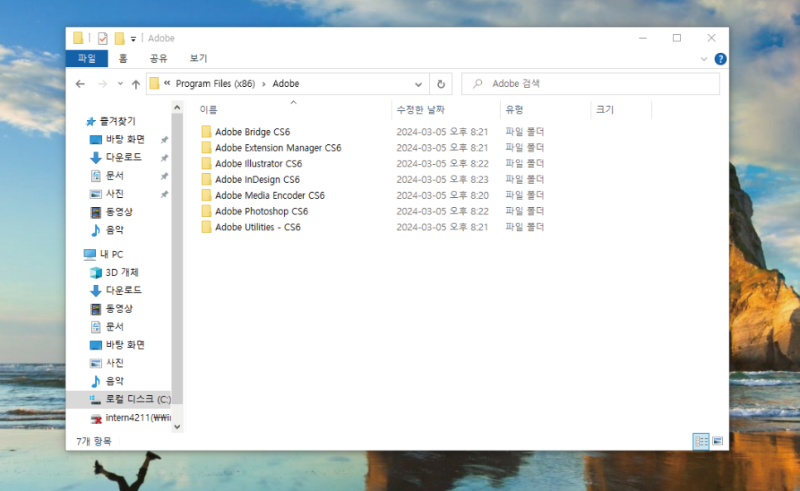Click the Adobe Utilities - CS6 folder icon
This screenshot has height=491, width=800.
[206, 227]
